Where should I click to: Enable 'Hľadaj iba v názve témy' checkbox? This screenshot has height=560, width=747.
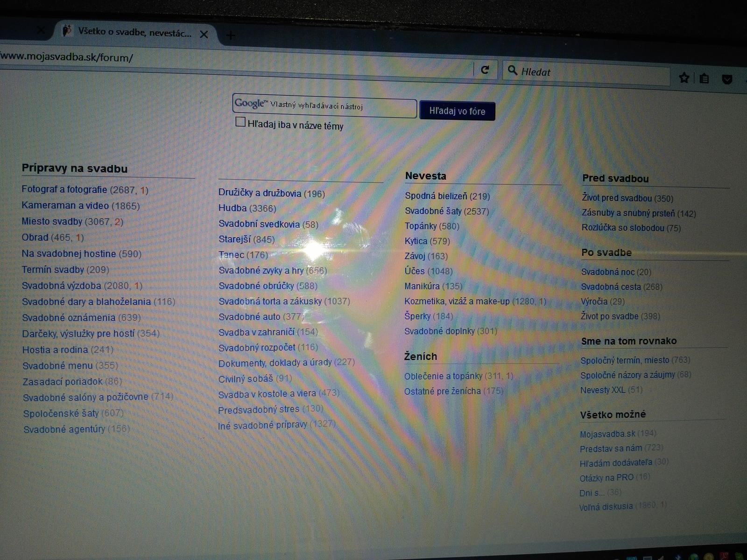[240, 122]
